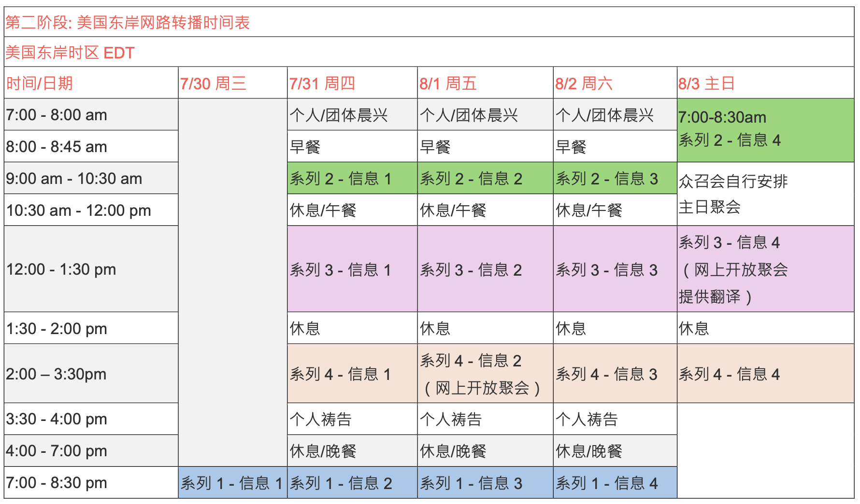
Task: Click '休息/午餐' under 8/2 周六
Action: coord(615,210)
